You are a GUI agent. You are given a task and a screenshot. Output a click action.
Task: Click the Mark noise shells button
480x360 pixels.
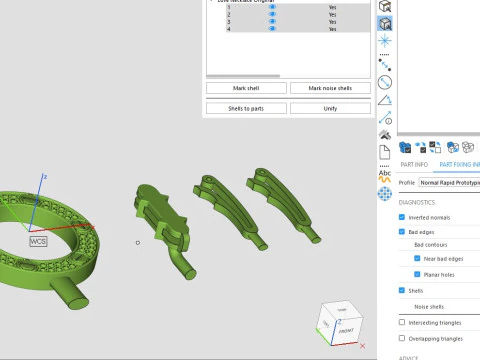pos(330,88)
